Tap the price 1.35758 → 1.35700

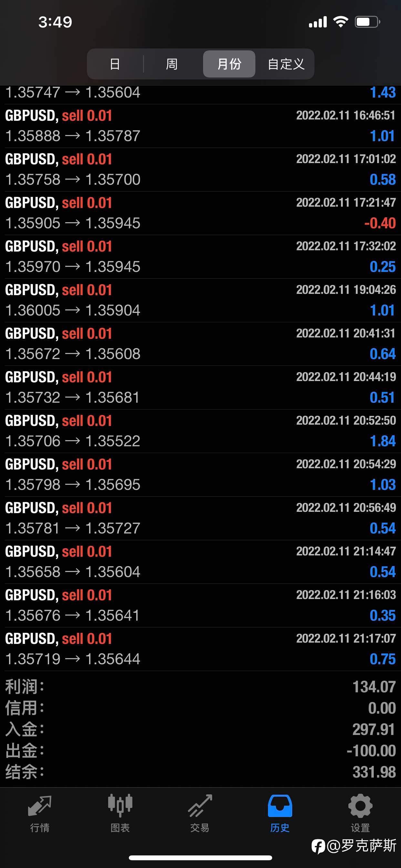coord(73,180)
